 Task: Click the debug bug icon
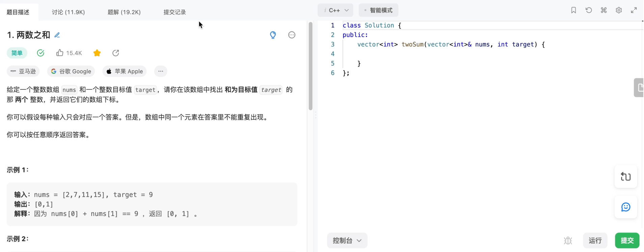(568, 241)
